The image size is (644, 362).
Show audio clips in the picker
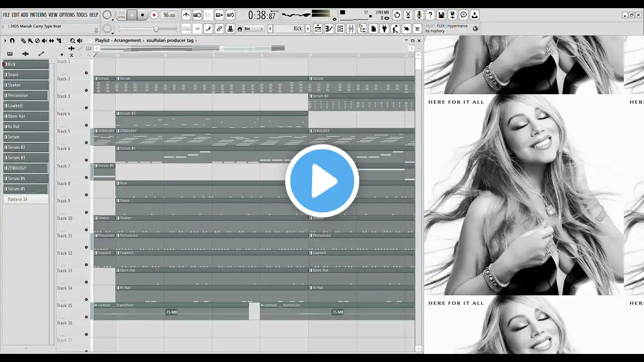pyautogui.click(x=26, y=54)
